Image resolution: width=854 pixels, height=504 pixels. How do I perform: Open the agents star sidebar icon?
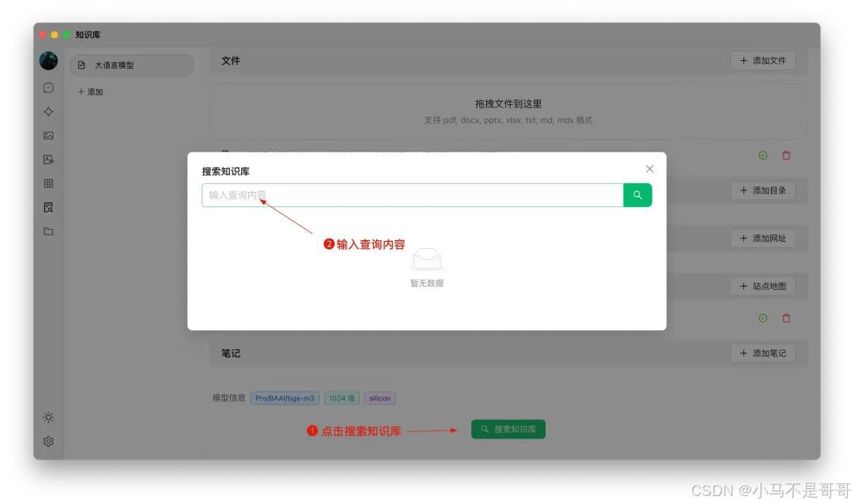click(x=48, y=111)
